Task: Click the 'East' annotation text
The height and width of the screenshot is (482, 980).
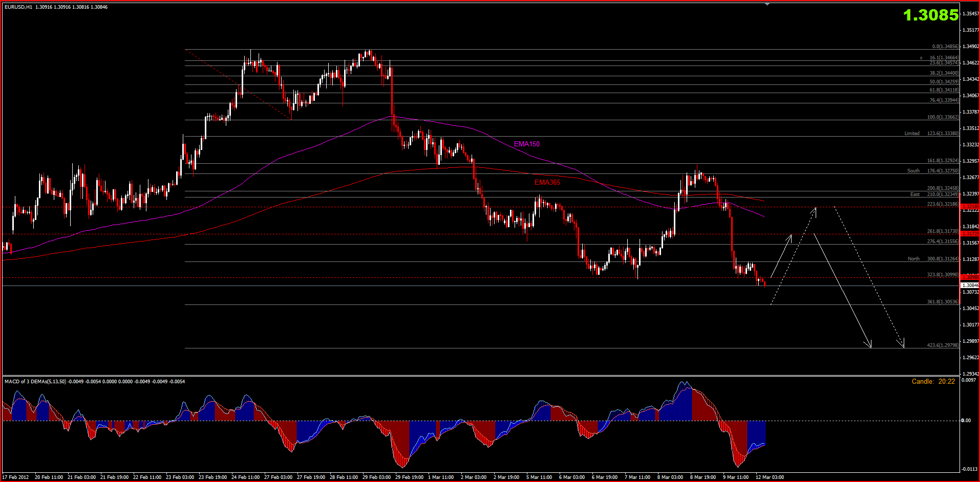Action: pyautogui.click(x=915, y=194)
